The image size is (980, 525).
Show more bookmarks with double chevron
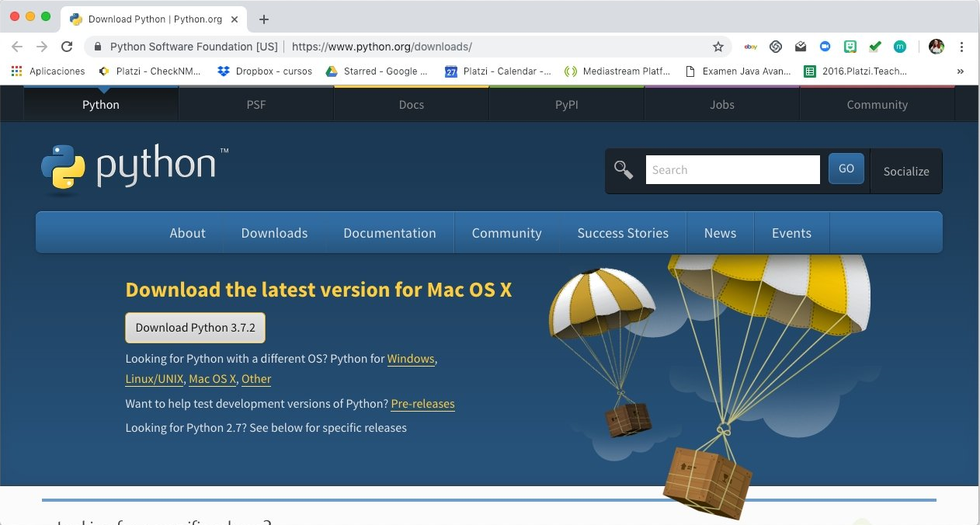(x=961, y=71)
